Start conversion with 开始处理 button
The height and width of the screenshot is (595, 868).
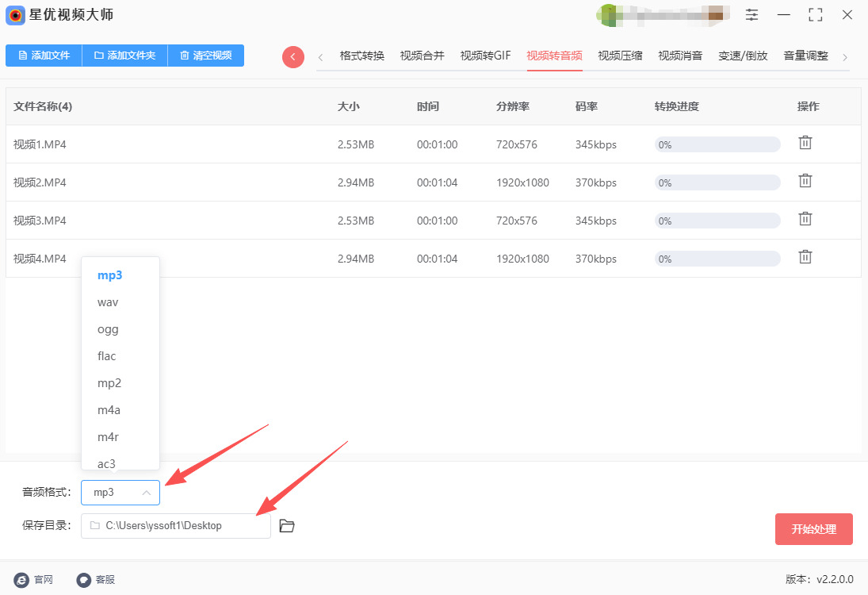point(814,529)
